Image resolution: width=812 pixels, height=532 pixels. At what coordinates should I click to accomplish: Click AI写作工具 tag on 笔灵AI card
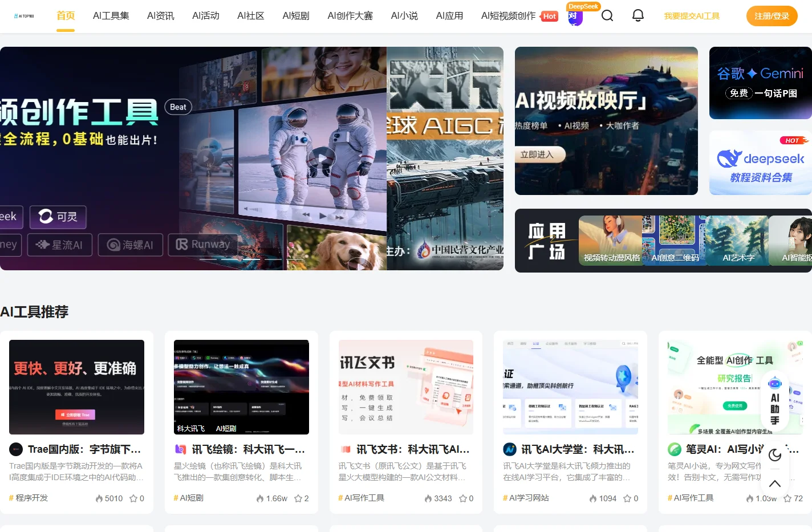click(x=691, y=498)
